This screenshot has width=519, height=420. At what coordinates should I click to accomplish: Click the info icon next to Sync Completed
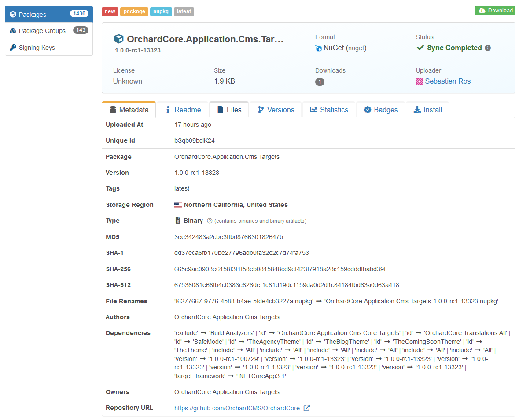pos(488,48)
